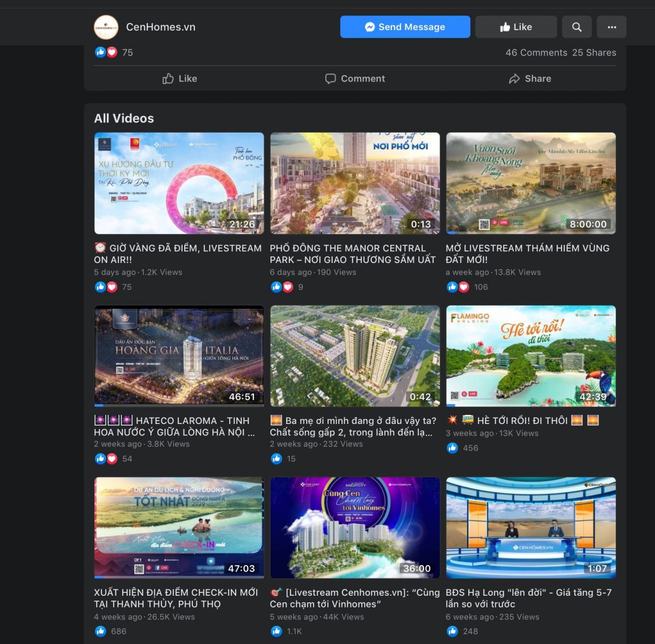Click the '6 weeks ago · 235 Views' text
This screenshot has height=644, width=655.
(x=492, y=617)
